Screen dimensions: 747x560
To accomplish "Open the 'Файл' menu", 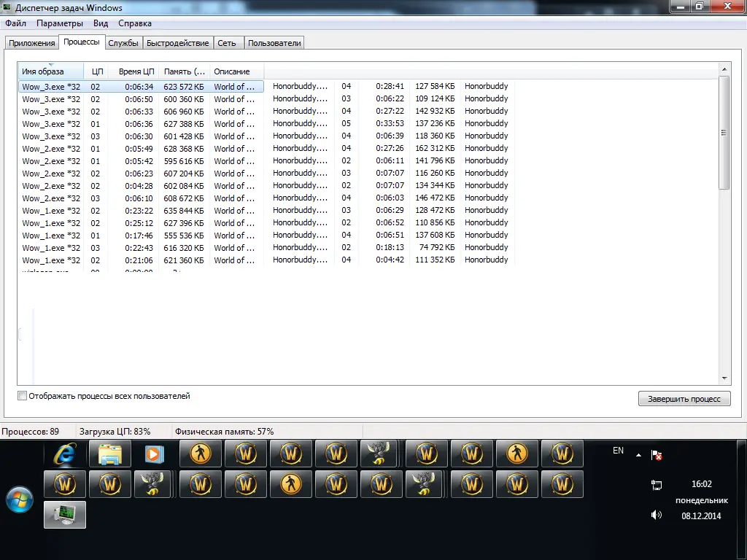I will (x=15, y=23).
